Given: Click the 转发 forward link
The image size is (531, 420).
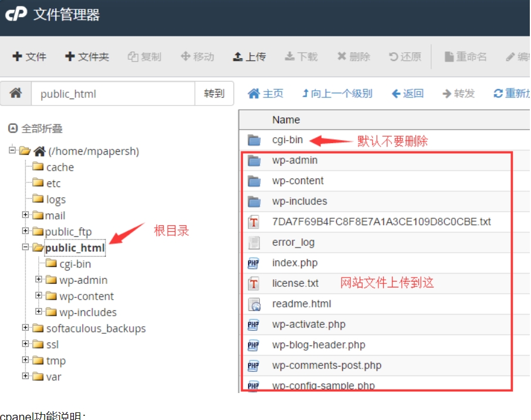Looking at the screenshot, I should point(458,93).
